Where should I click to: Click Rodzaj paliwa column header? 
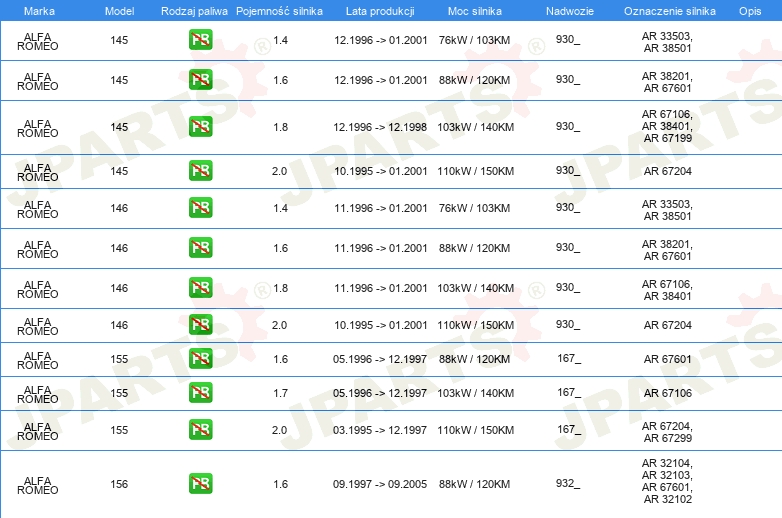coord(194,11)
